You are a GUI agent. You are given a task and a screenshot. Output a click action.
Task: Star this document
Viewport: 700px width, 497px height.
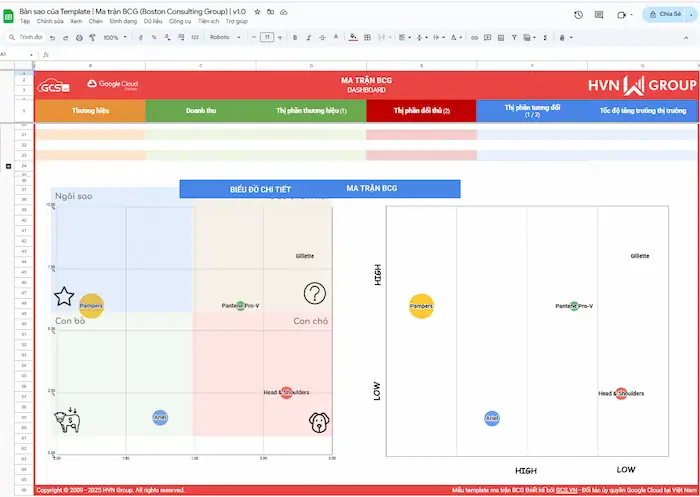(x=257, y=11)
